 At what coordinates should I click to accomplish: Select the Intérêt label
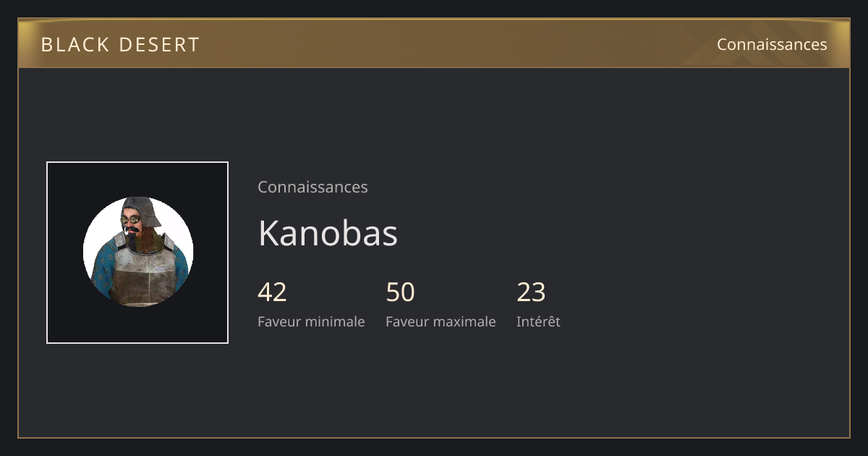point(538,321)
